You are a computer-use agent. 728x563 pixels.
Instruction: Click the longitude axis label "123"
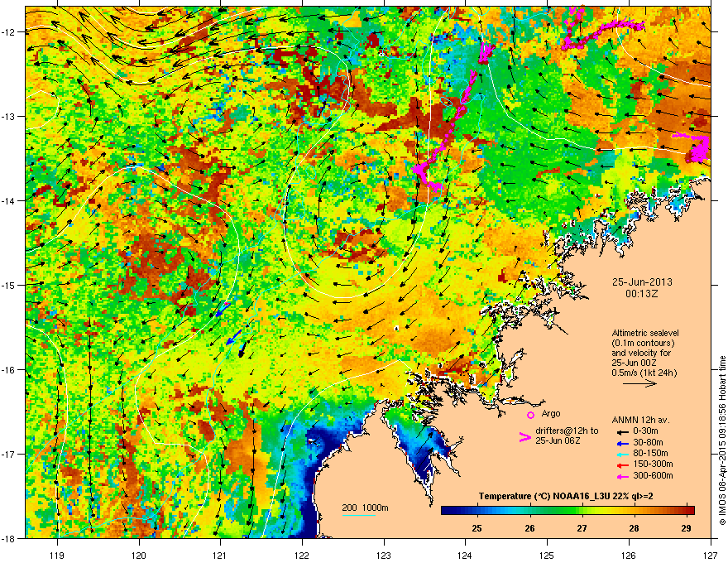click(384, 555)
